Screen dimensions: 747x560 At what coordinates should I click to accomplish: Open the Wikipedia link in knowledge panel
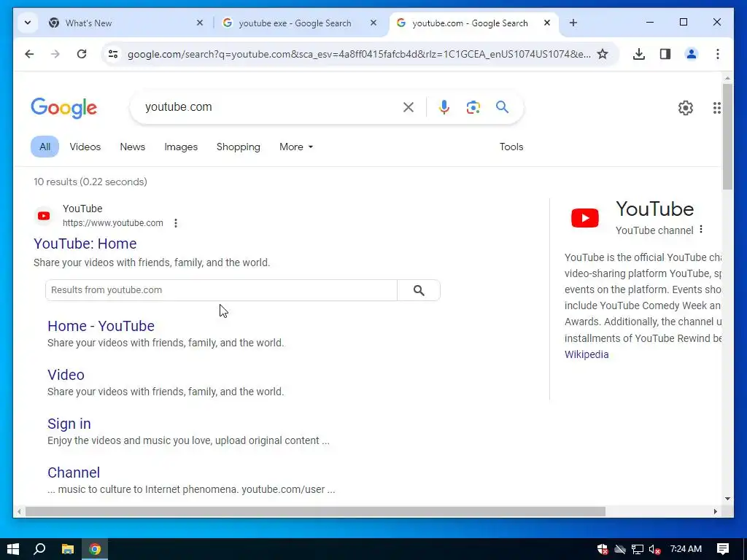pyautogui.click(x=587, y=354)
